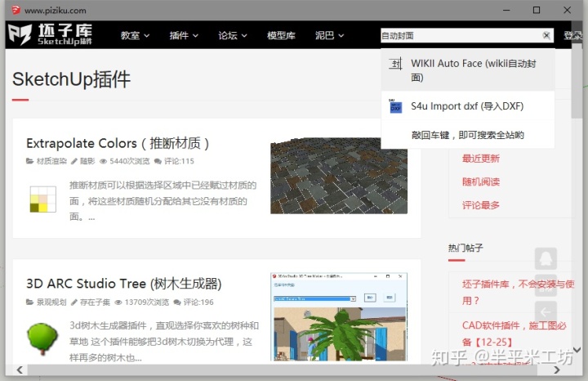Open the 模型库 menu item
Screen dimensions: 588x381
click(281, 36)
